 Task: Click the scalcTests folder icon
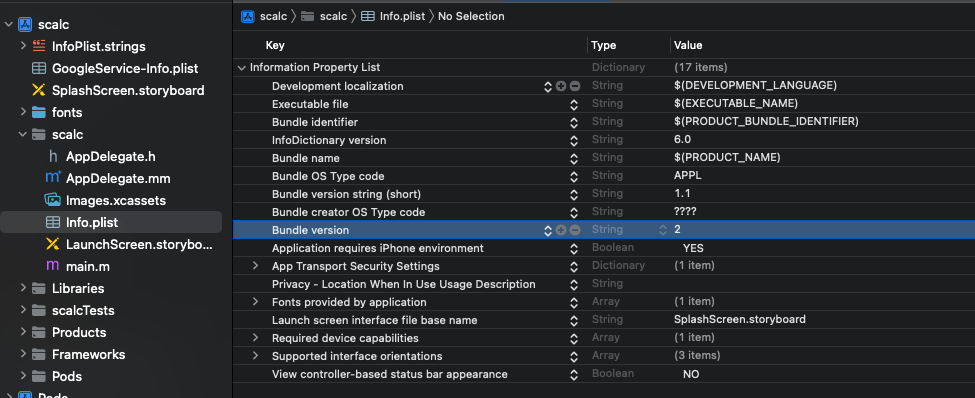pos(39,310)
